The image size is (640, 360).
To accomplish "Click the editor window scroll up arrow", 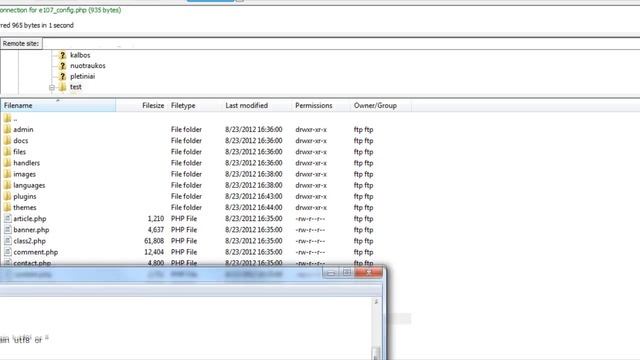I will [376, 302].
